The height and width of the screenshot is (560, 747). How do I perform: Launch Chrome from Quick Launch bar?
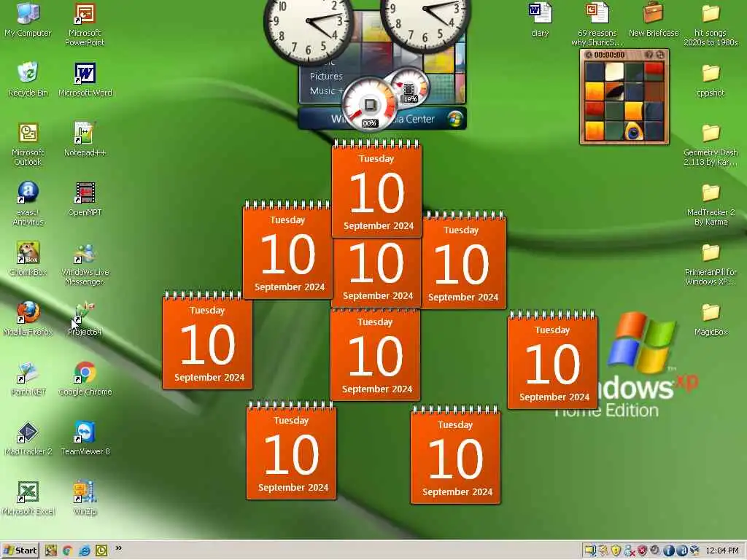(x=67, y=551)
